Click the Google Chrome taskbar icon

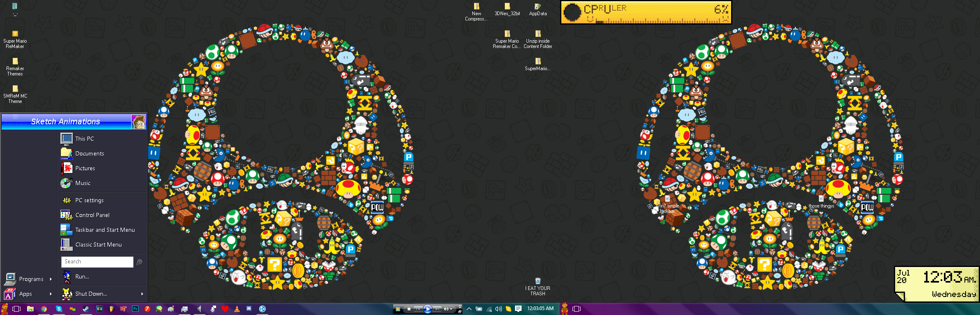(44, 309)
